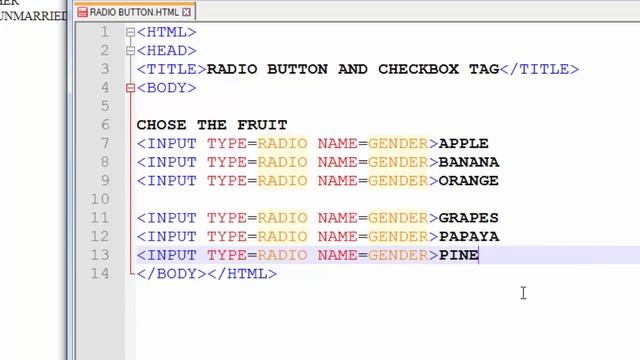Click the file save-state icon on the RADIO BUTTON.HTML tab

point(82,12)
